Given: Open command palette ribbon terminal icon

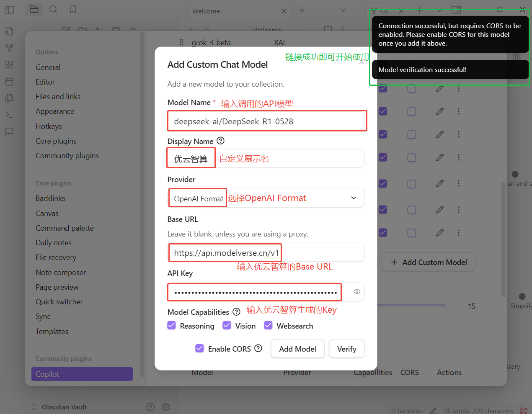Looking at the screenshot, I should tap(9, 115).
